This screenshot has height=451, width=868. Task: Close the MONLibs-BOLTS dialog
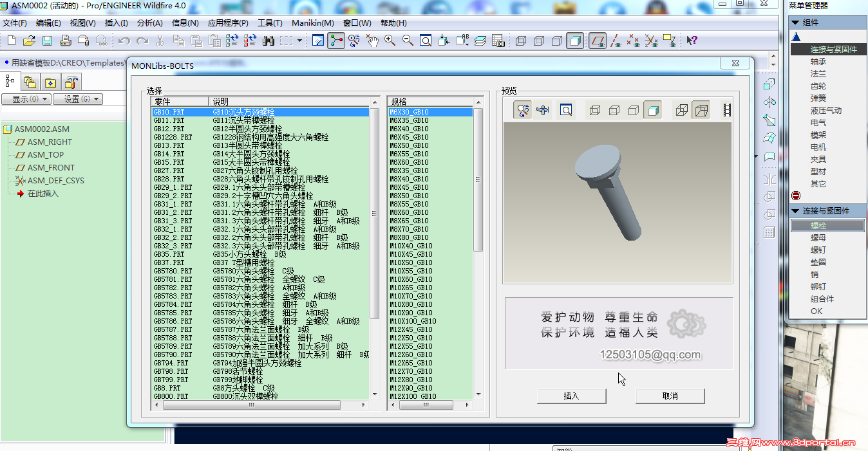tap(735, 63)
